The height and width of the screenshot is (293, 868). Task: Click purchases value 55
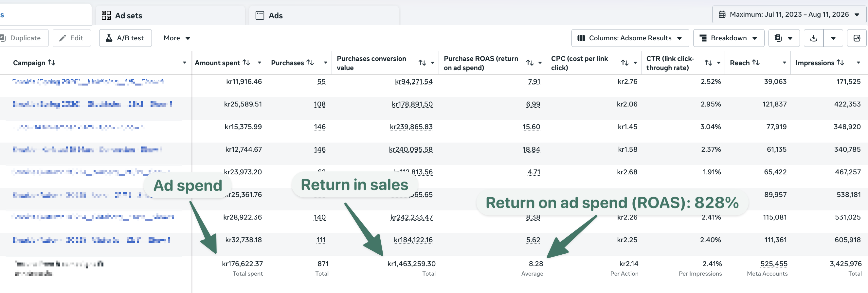point(321,82)
